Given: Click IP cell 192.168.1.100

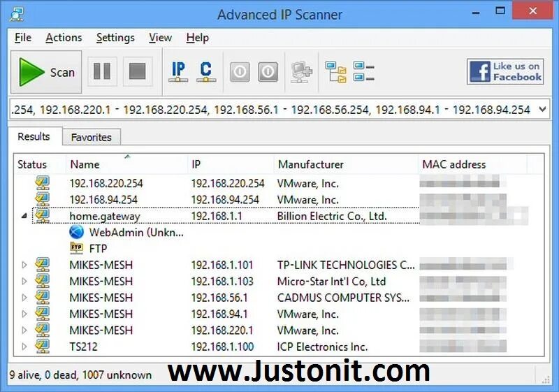Looking at the screenshot, I should (222, 347).
